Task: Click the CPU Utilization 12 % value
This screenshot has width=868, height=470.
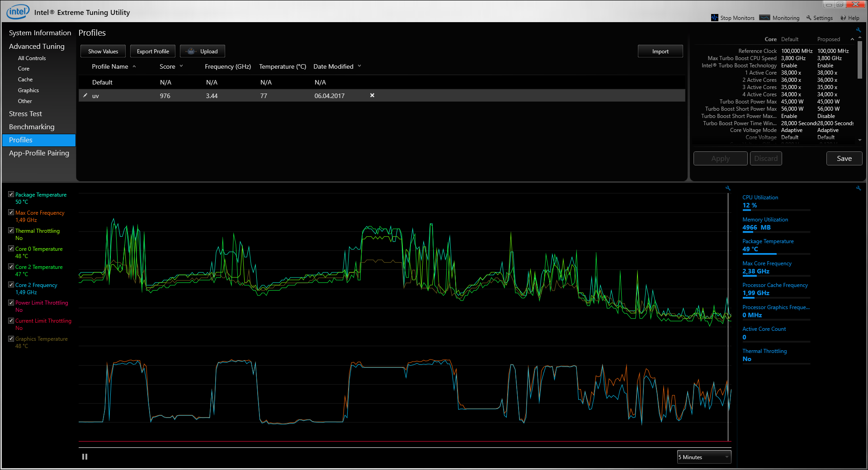Action: (x=750, y=205)
